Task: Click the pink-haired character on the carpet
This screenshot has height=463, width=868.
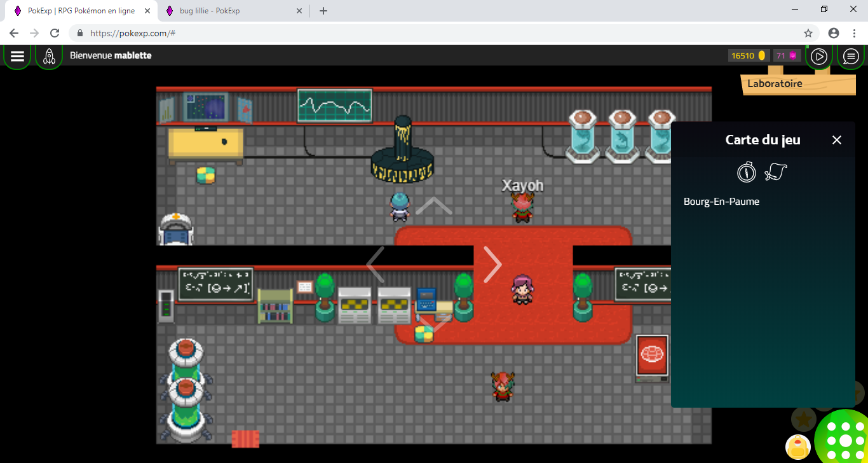Action: pyautogui.click(x=522, y=289)
